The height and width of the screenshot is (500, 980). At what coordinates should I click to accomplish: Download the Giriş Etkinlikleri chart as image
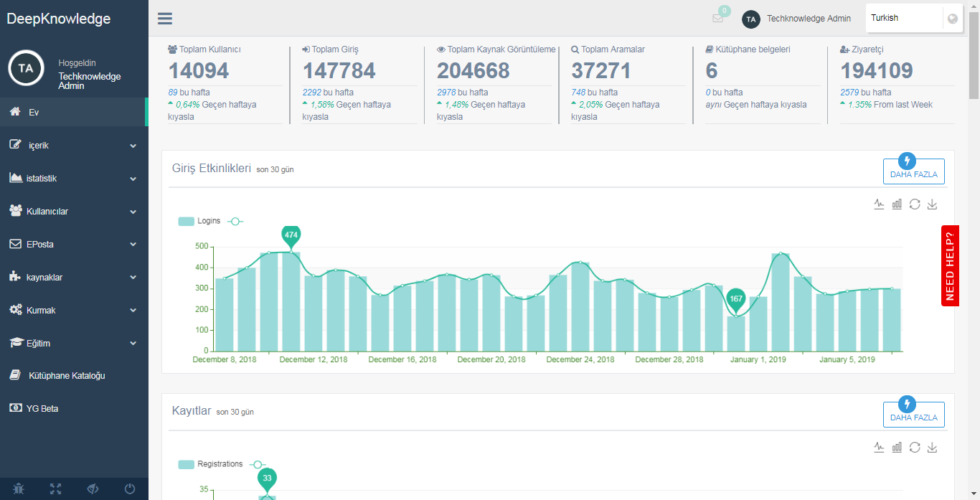(932, 204)
